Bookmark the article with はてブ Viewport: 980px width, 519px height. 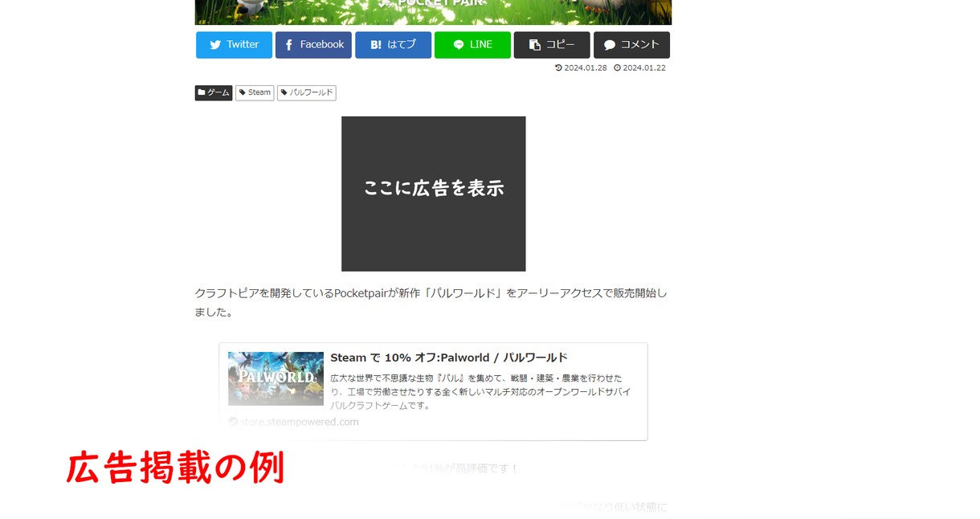(393, 45)
